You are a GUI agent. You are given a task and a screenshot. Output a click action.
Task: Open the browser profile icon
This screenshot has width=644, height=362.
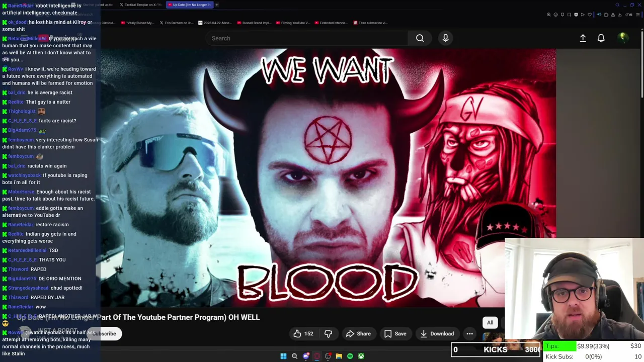click(x=613, y=15)
